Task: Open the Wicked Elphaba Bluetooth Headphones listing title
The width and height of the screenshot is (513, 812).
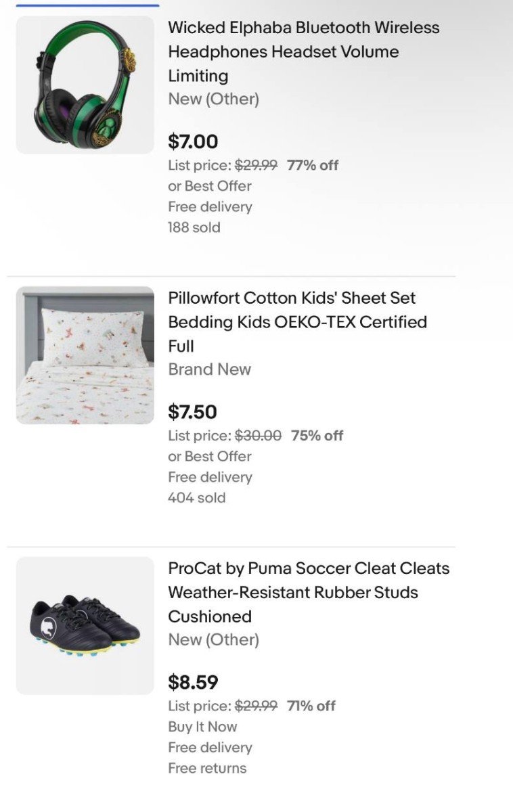Action: [303, 51]
